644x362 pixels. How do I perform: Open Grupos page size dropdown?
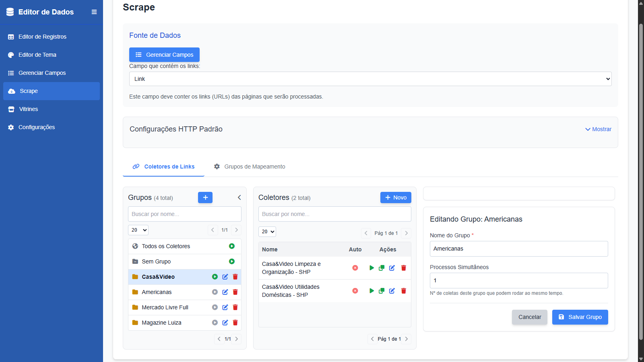(138, 230)
